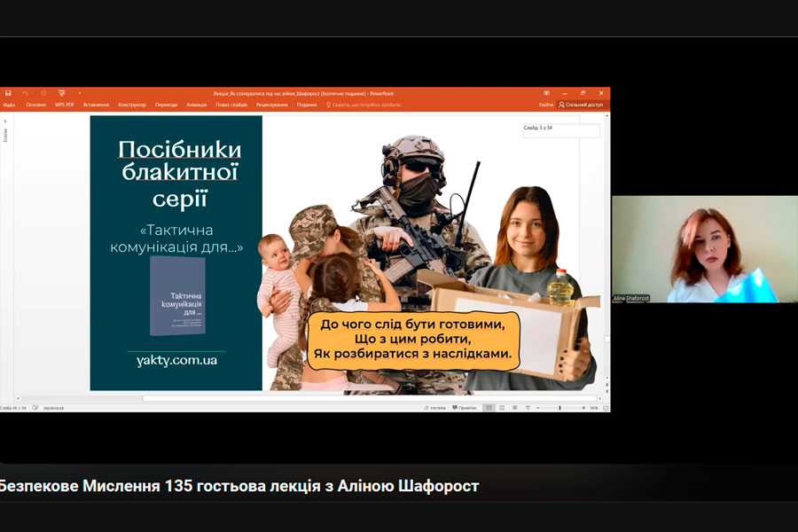Click the Fit slide to window icon
798x532 pixels.
(606, 408)
